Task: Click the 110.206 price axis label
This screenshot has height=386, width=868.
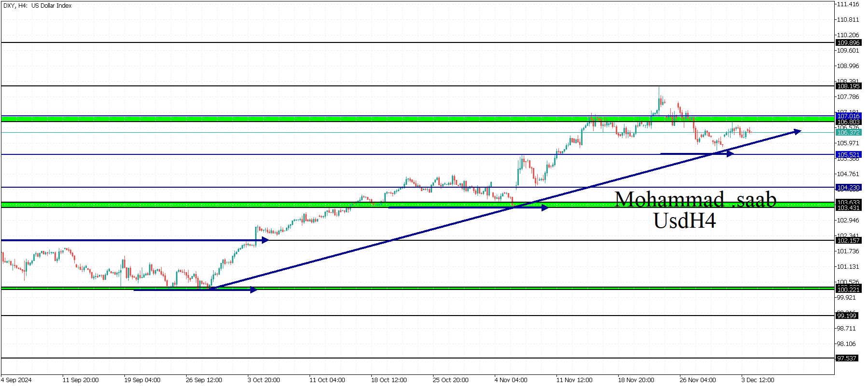Action: tap(848, 35)
